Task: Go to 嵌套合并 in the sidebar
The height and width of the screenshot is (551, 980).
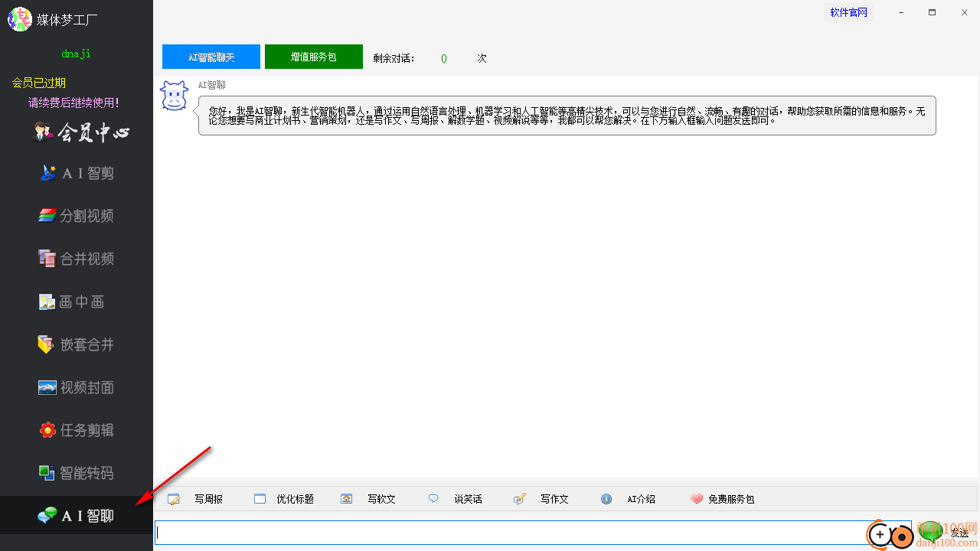Action: tap(77, 344)
